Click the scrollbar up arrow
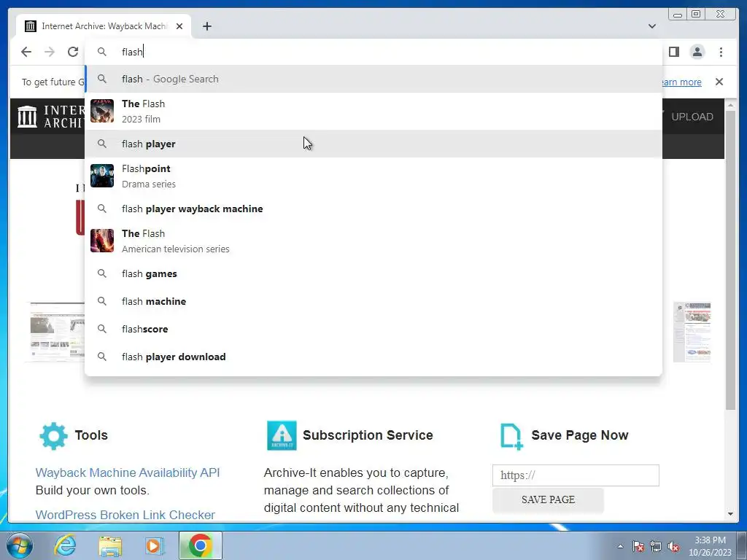Image resolution: width=747 pixels, height=560 pixels. coord(731,105)
